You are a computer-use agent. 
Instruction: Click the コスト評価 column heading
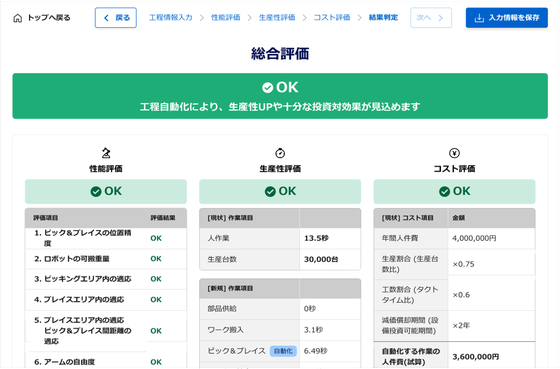454,169
